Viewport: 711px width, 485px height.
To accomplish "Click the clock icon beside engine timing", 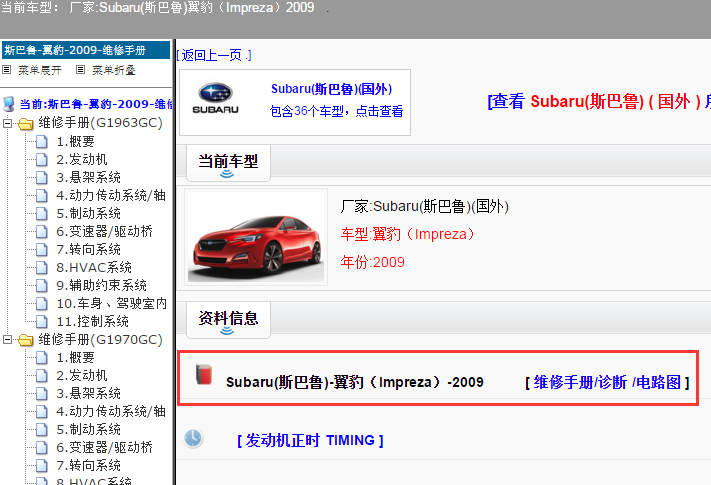I will (x=193, y=438).
